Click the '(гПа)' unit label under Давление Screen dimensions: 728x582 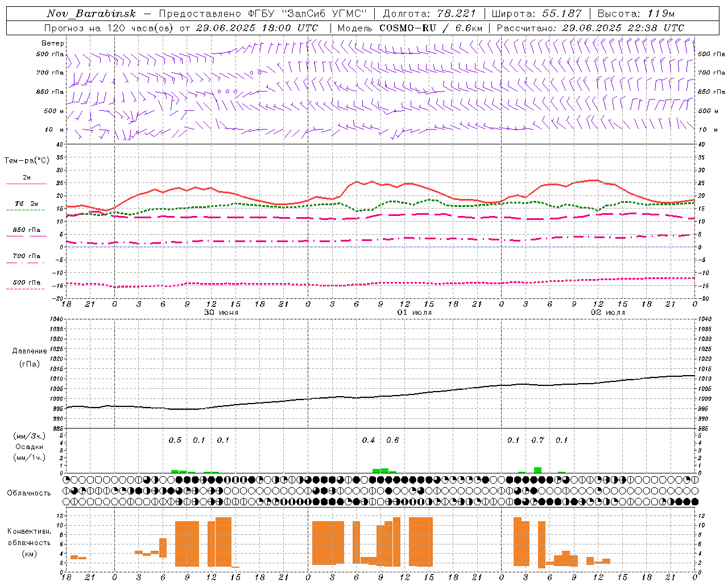coord(30,364)
